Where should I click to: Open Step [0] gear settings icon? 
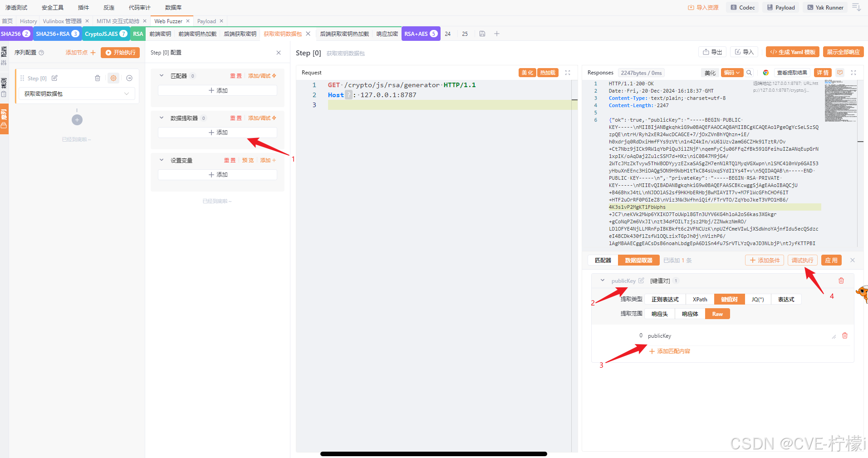(113, 78)
